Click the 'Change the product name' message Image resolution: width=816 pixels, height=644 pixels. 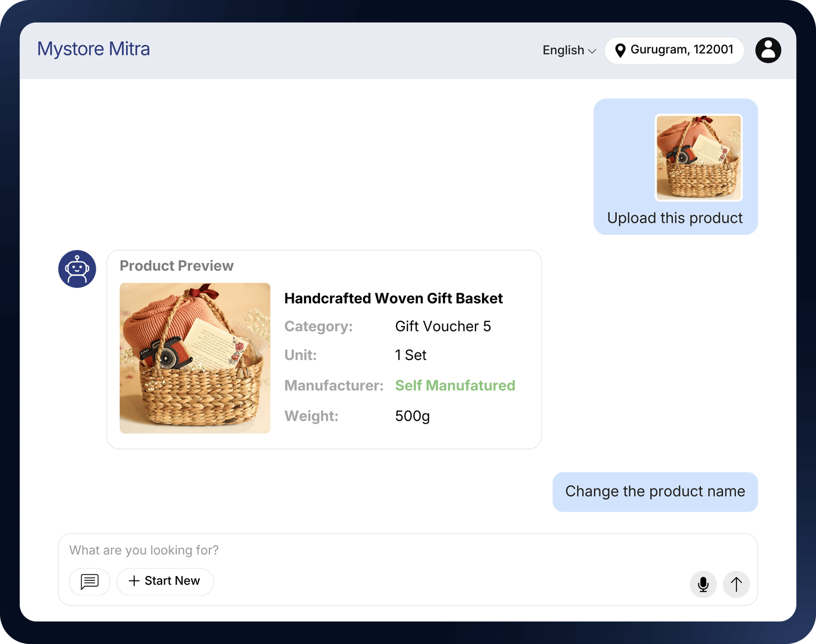pyautogui.click(x=655, y=492)
